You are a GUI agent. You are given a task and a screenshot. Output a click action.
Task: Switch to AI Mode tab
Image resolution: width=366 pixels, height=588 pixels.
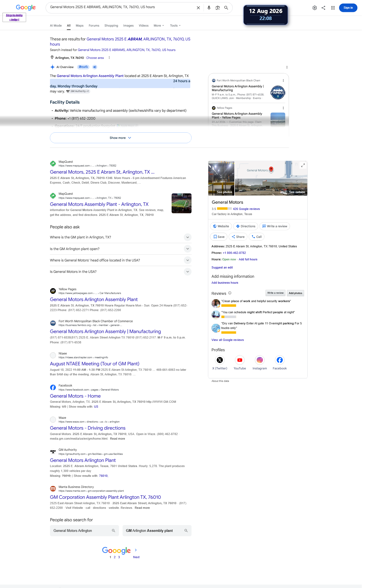click(56, 25)
